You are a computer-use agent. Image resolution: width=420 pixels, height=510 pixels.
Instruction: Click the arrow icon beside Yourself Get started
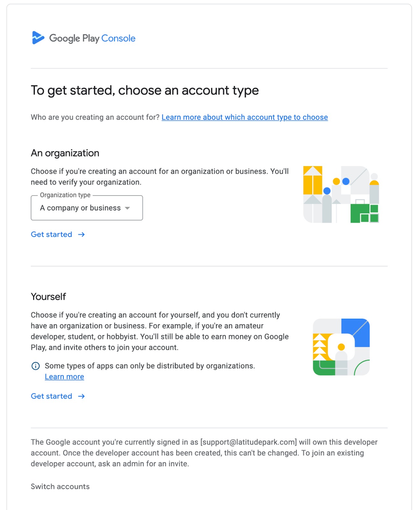tap(82, 396)
